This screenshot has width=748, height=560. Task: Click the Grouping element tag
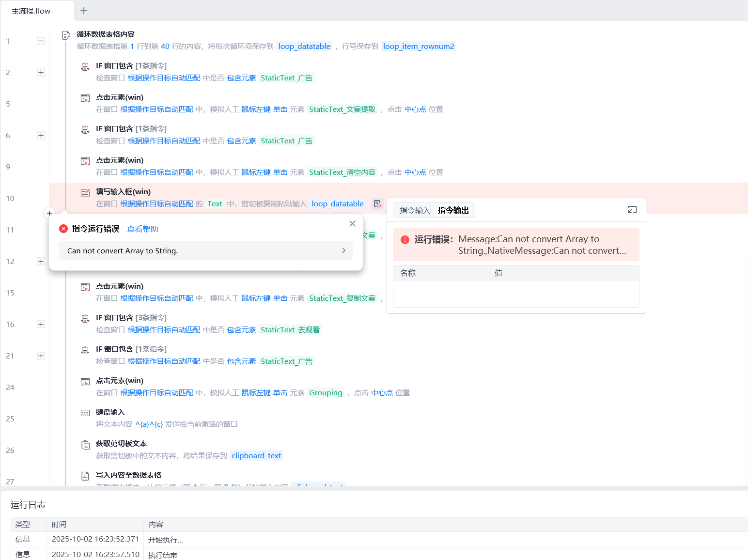326,393
